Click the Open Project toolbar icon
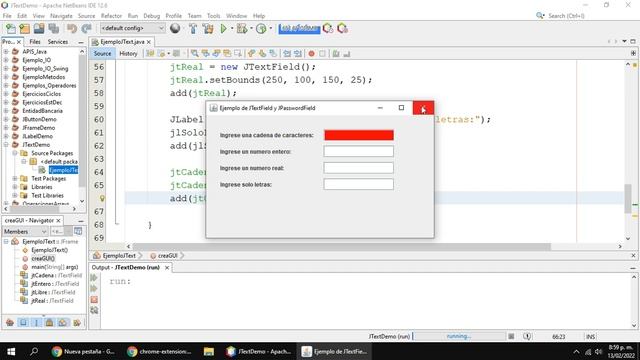640x360 pixels. [x=39, y=29]
